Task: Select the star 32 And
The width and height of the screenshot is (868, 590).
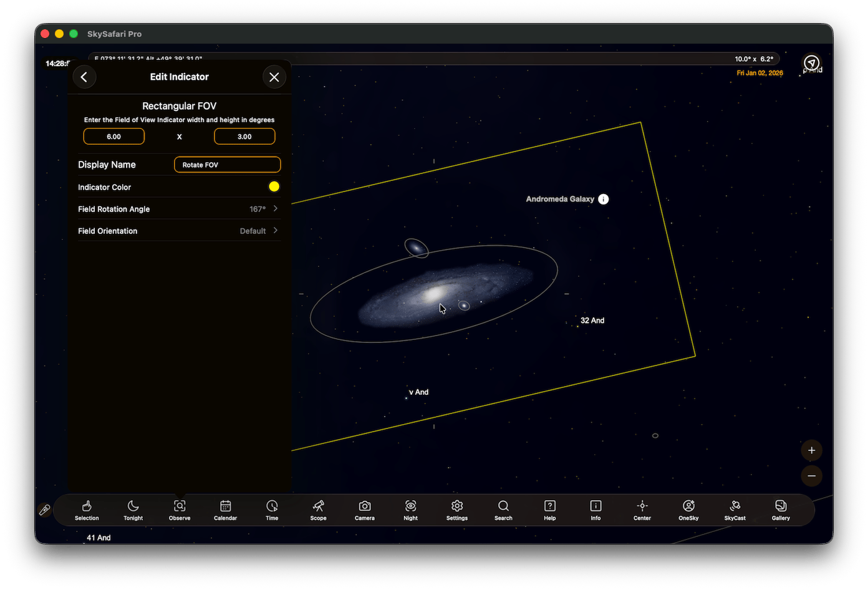Action: (592, 321)
